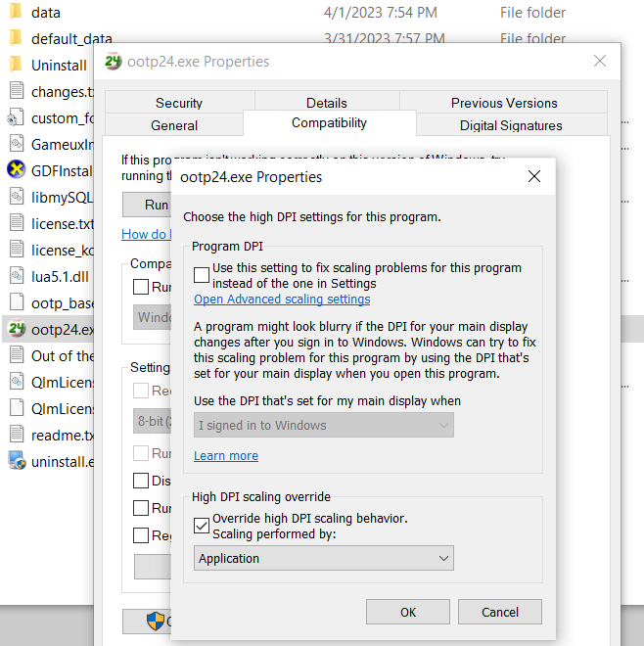
Task: Click Cancel in the DPI settings dialog
Action: [500, 612]
